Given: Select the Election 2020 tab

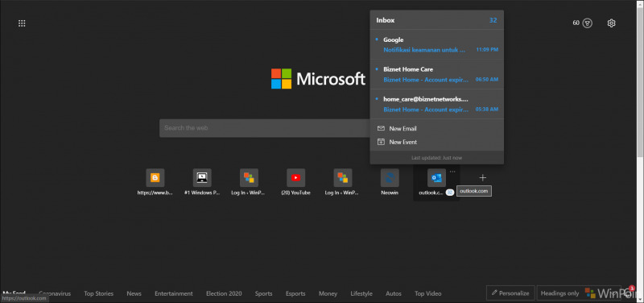Looking at the screenshot, I should point(224,293).
